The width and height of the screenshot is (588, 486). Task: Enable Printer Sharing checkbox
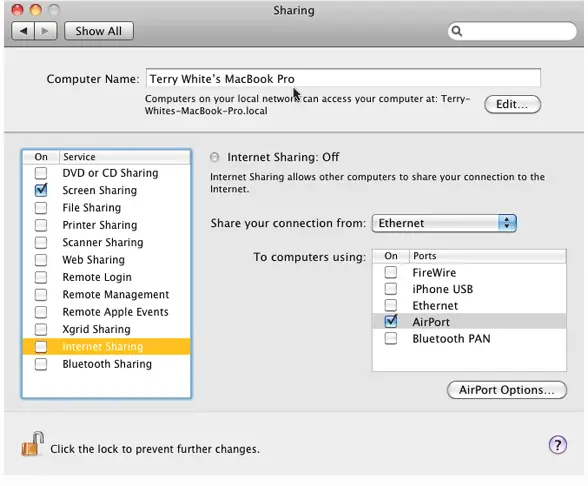[41, 225]
